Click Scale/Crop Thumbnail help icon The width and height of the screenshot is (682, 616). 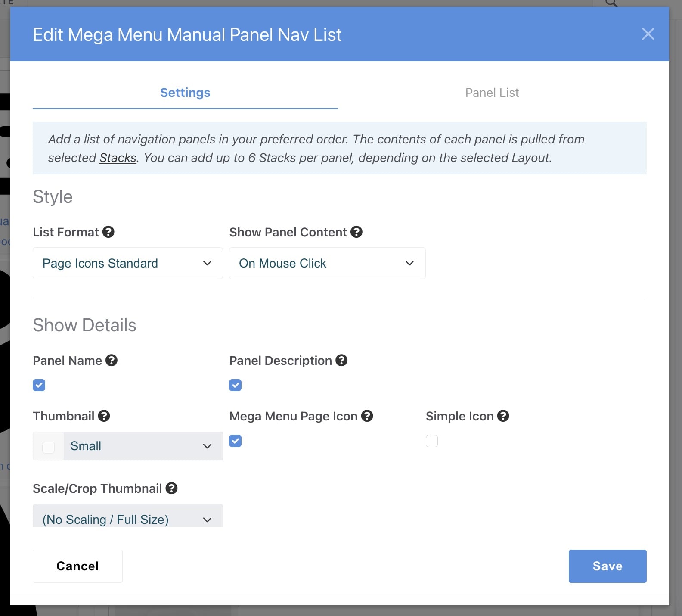tap(171, 488)
